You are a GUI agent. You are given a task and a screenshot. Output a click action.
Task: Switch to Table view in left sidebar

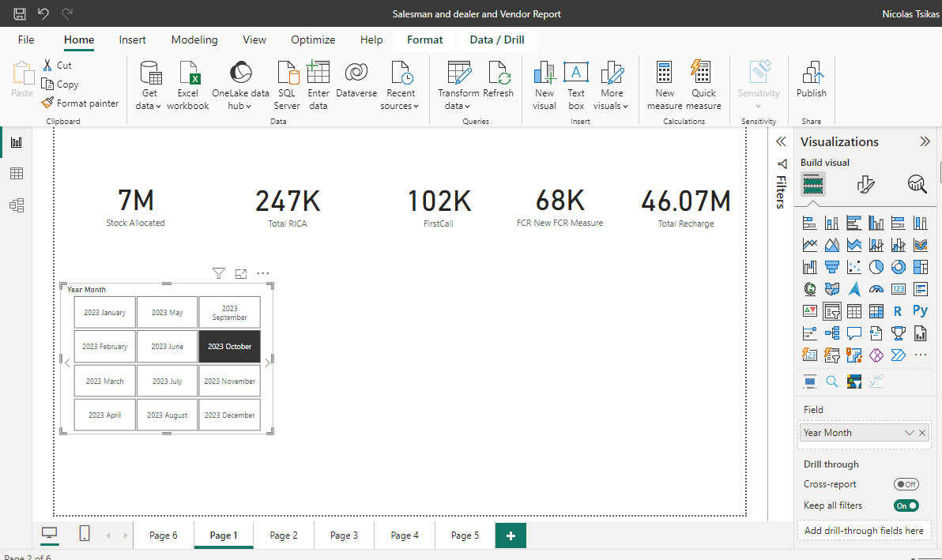click(17, 174)
